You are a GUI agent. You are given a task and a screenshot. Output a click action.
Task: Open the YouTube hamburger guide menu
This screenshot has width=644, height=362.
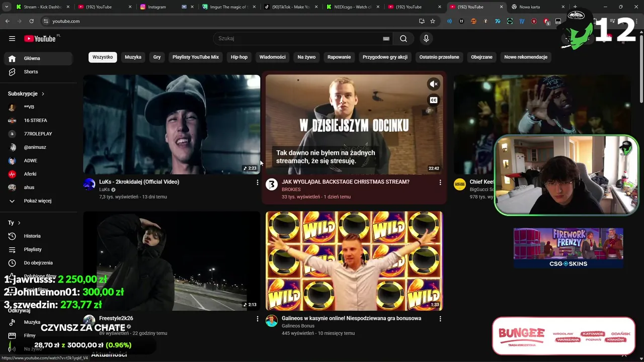(x=12, y=39)
